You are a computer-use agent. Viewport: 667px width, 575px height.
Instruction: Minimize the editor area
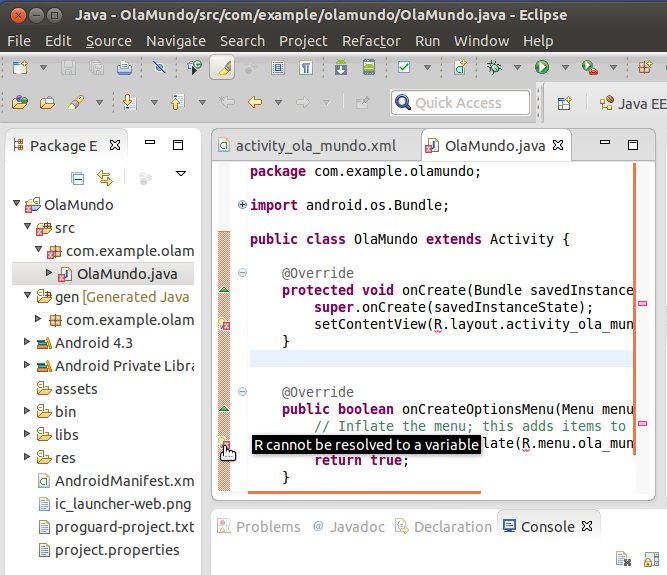605,142
